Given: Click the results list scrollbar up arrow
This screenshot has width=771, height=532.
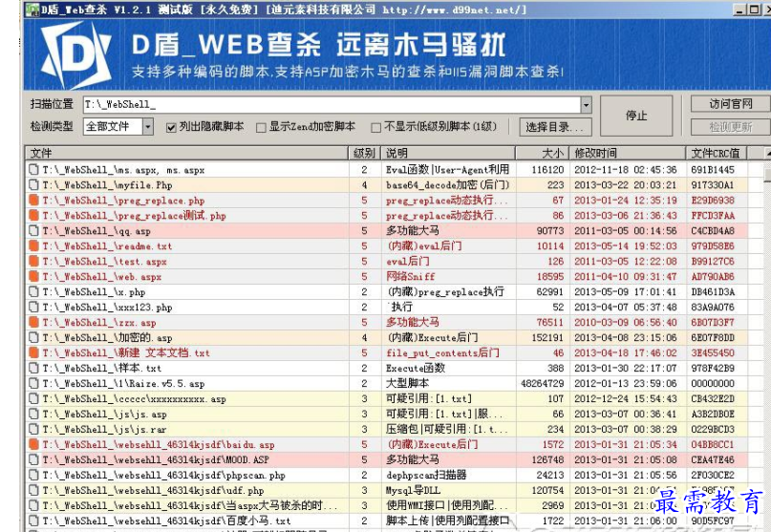Looking at the screenshot, I should click(x=767, y=153).
